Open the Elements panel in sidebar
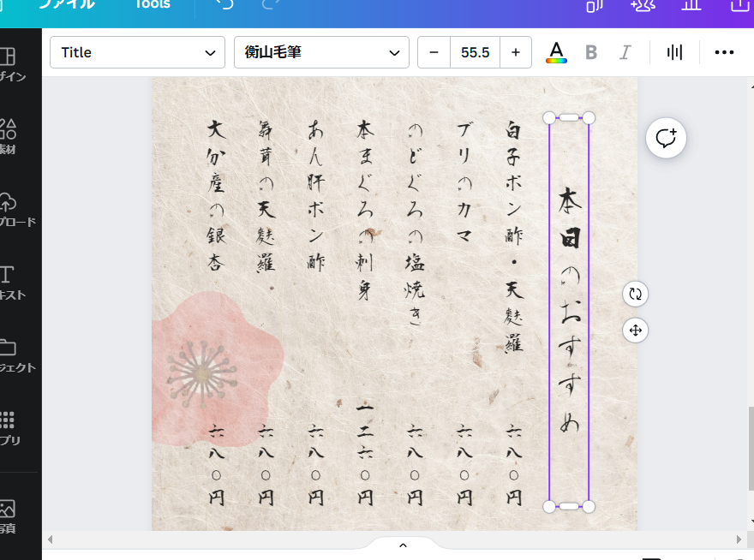The height and width of the screenshot is (560, 754). [x=9, y=136]
